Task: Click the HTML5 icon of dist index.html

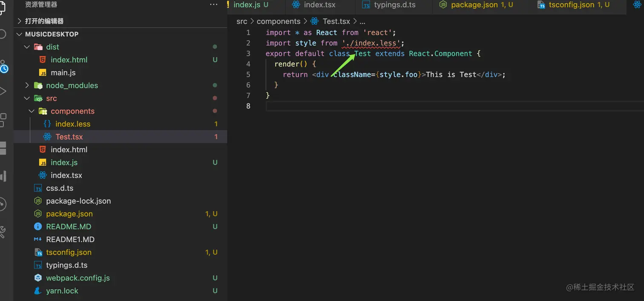Action: 43,60
